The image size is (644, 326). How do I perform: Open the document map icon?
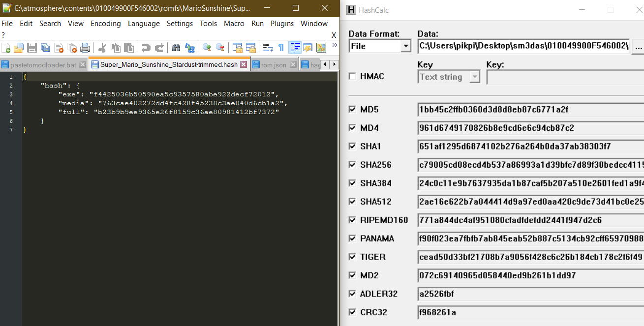click(321, 48)
